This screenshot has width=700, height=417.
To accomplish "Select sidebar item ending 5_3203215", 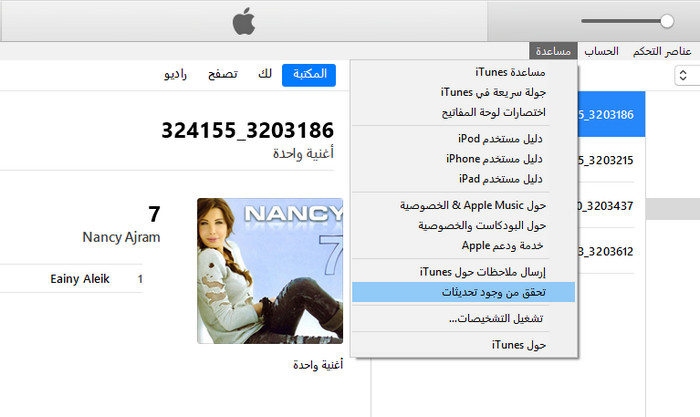I will pos(606,160).
